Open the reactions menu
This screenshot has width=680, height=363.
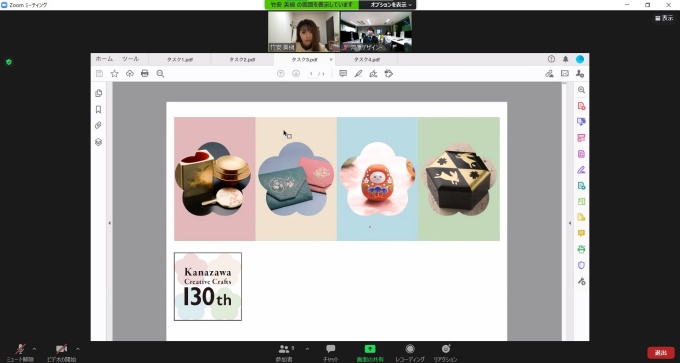[445, 352]
